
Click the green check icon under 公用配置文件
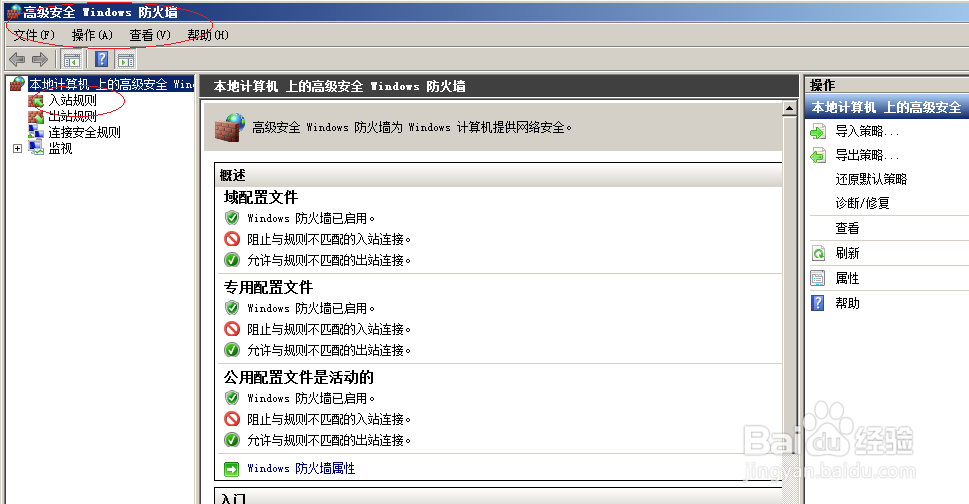point(232,440)
